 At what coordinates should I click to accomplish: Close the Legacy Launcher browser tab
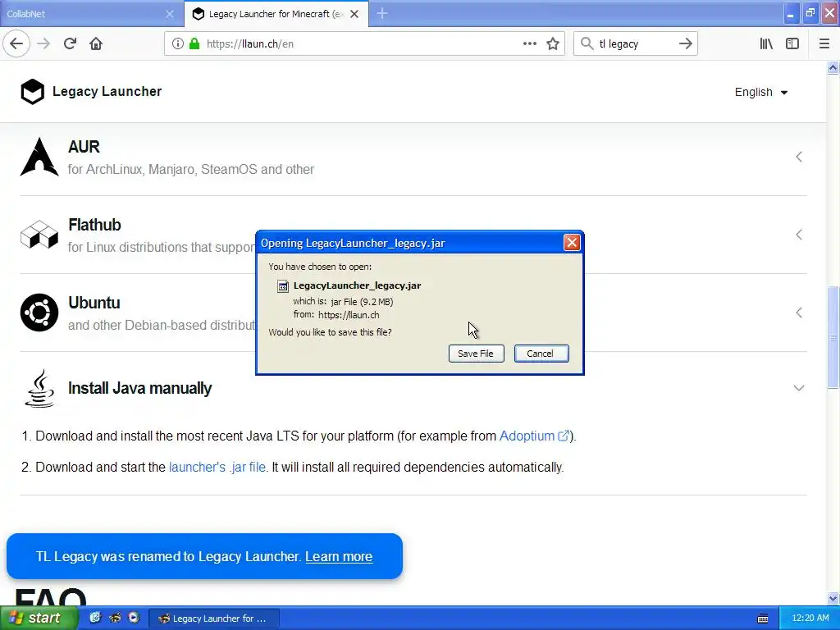click(354, 14)
